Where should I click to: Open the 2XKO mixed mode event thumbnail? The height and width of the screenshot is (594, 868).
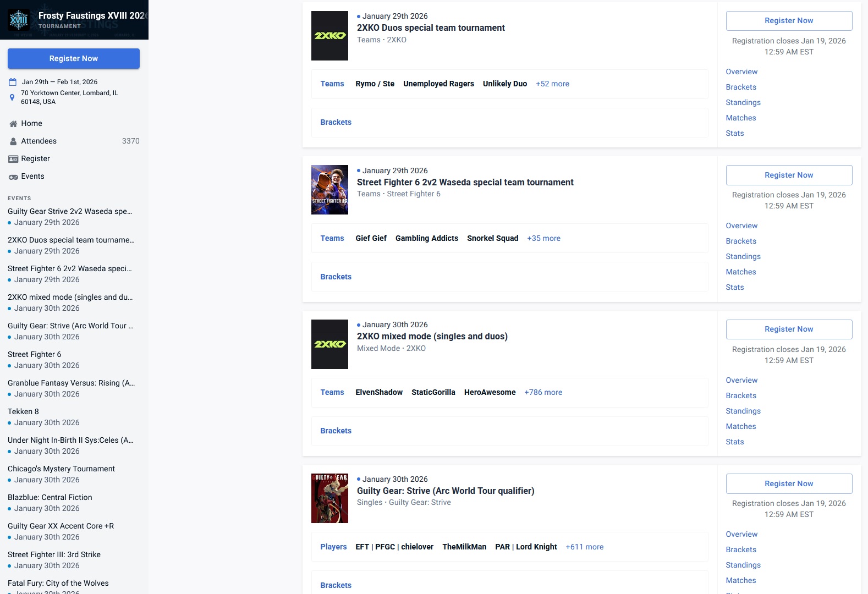pos(329,344)
